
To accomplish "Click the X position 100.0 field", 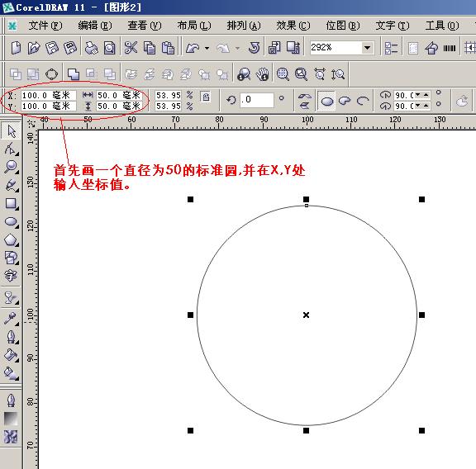I will tap(48, 95).
